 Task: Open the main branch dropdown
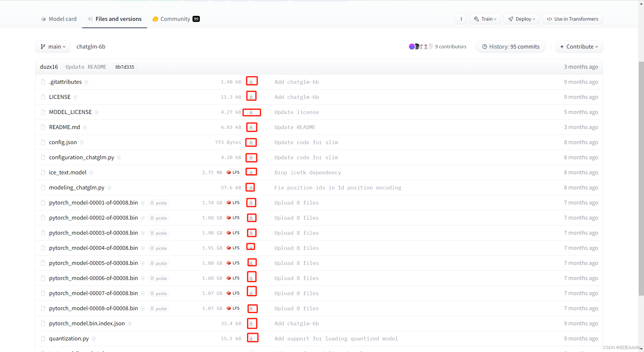click(x=53, y=47)
